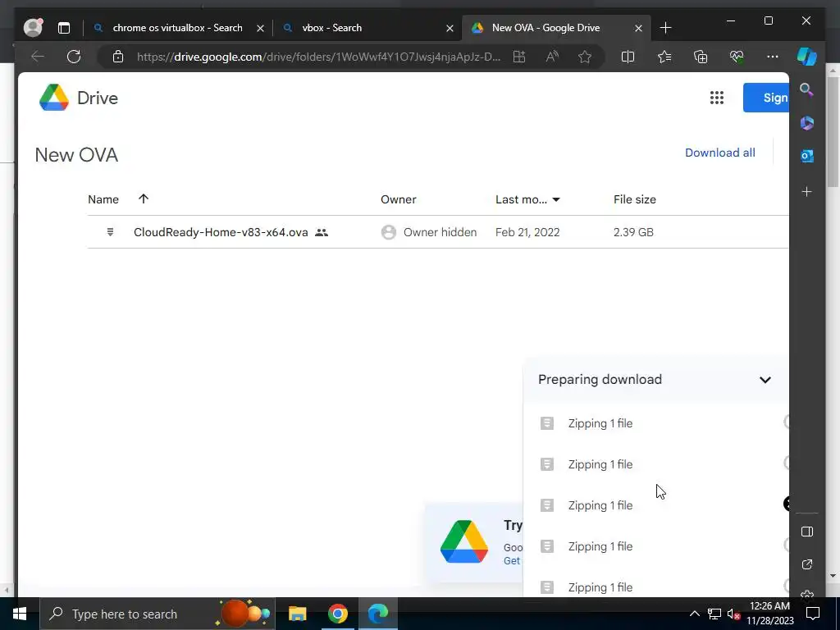Click the Windows taskbar search box
The image size is (840, 630).
[x=157, y=614]
